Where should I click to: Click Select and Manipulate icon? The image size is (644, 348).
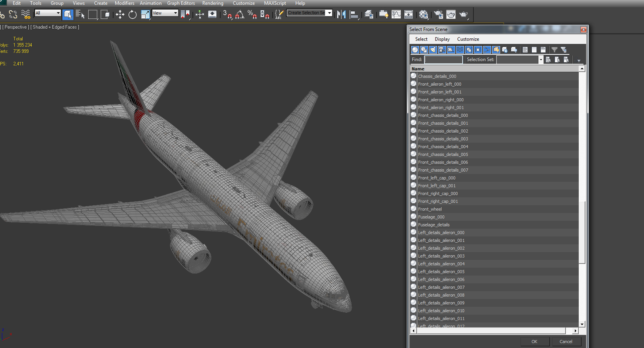(x=200, y=14)
